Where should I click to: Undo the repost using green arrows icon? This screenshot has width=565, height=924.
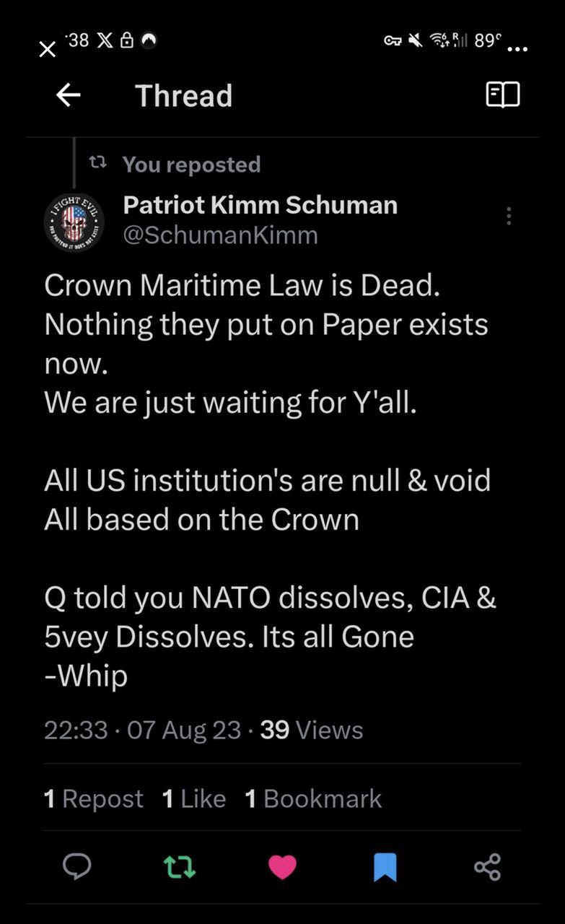180,866
